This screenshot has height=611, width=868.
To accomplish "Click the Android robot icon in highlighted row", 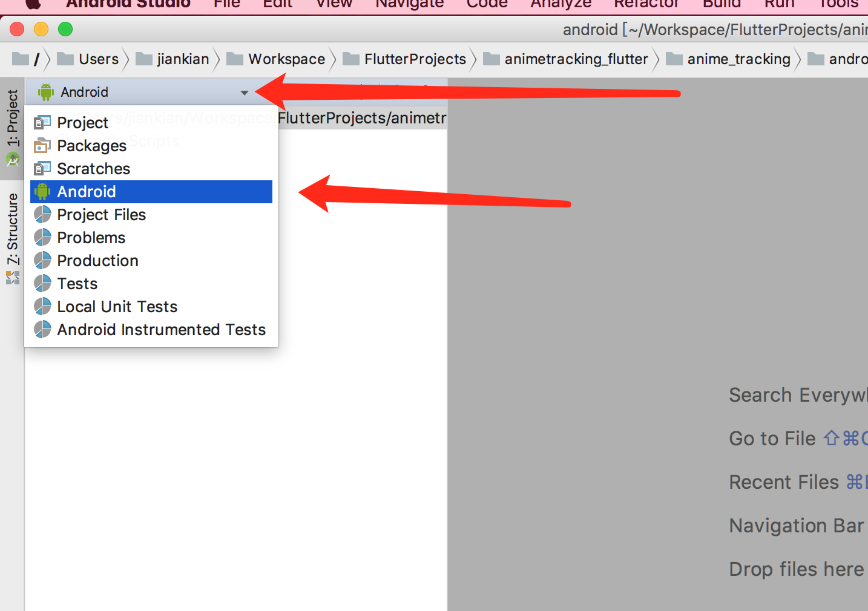I will [x=42, y=192].
